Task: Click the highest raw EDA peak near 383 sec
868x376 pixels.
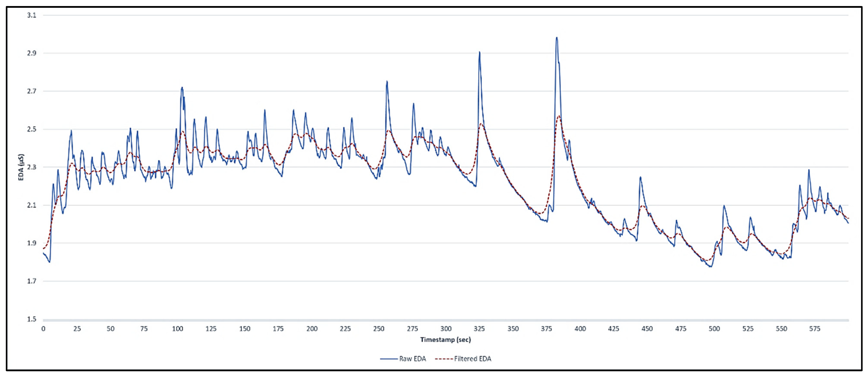Action: (x=557, y=38)
